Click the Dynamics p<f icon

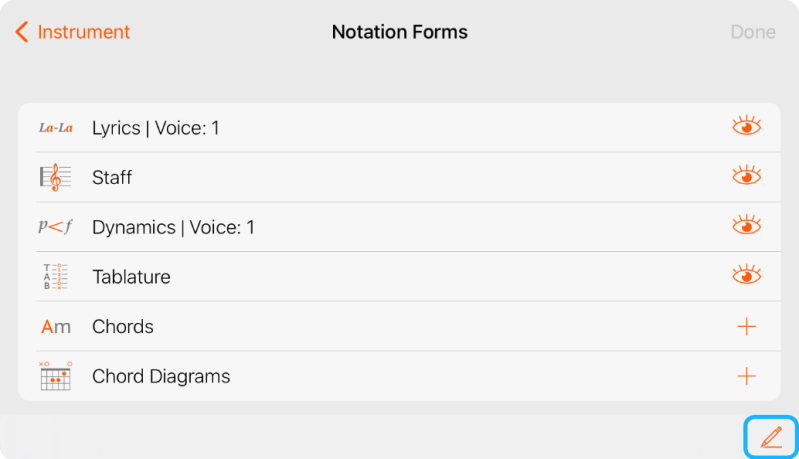tap(56, 227)
